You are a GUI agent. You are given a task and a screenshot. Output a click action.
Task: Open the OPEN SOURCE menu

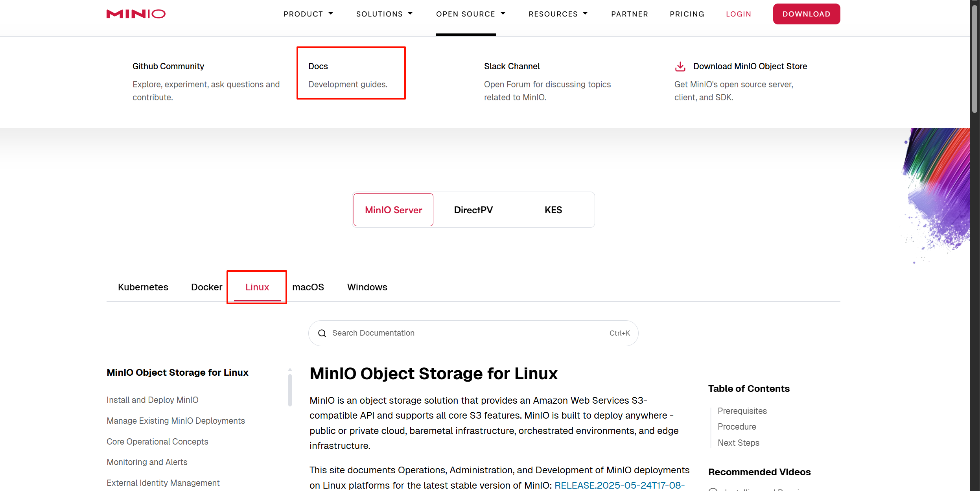[x=466, y=14]
